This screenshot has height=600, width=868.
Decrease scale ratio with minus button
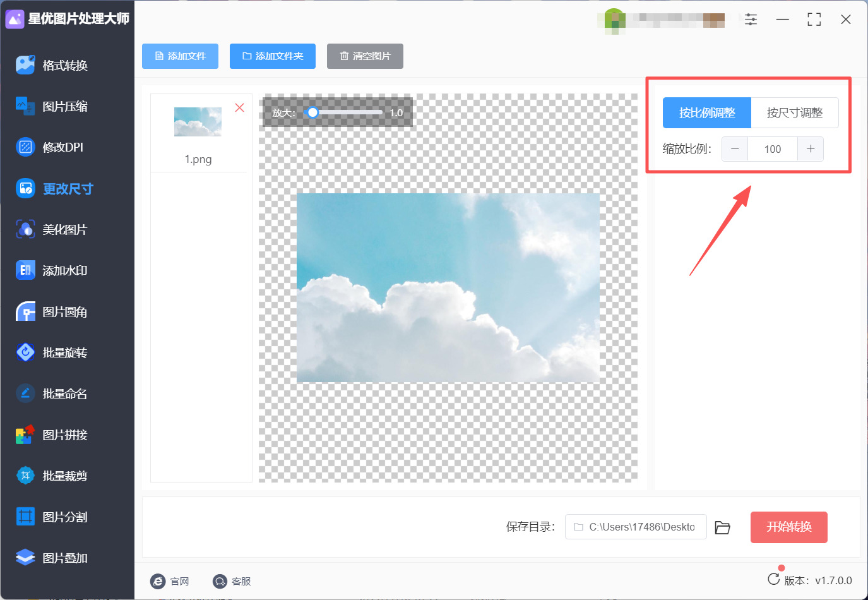point(735,149)
